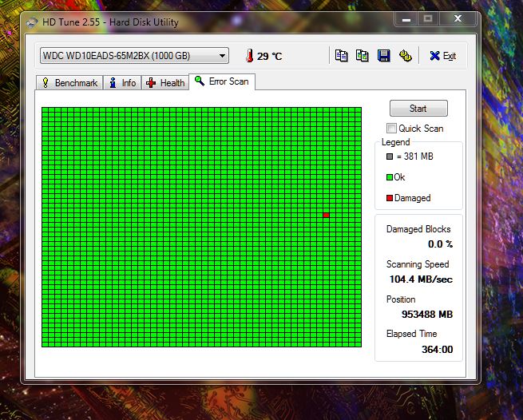Start the error scan
This screenshot has width=523, height=420.
pos(418,108)
